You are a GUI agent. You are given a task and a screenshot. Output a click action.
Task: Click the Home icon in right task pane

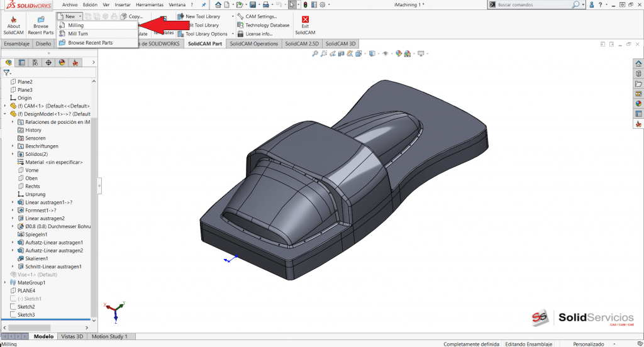pos(638,63)
